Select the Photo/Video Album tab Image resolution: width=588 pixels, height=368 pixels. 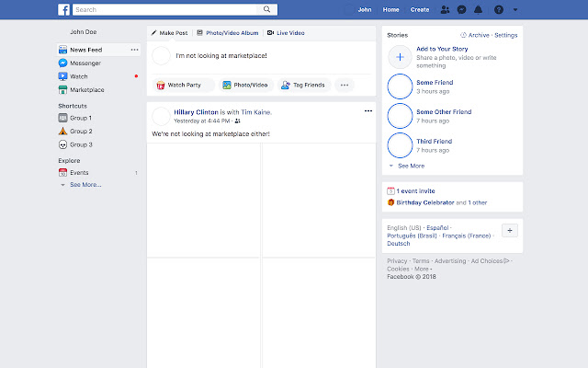pos(228,33)
